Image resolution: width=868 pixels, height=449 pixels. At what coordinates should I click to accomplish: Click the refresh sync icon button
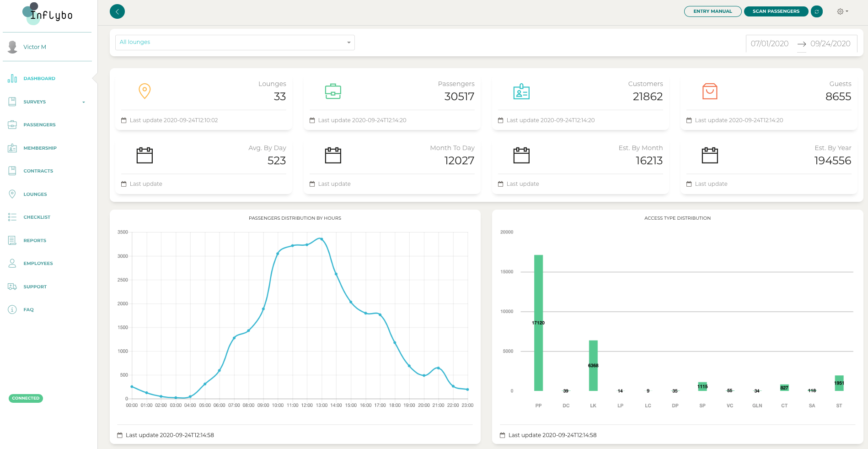(816, 11)
